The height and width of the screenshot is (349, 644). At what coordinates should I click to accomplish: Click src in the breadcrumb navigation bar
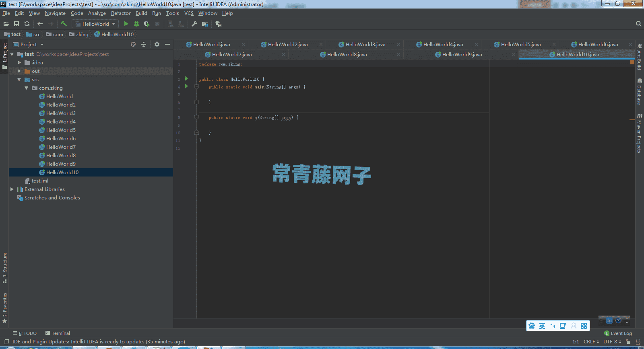coord(33,35)
